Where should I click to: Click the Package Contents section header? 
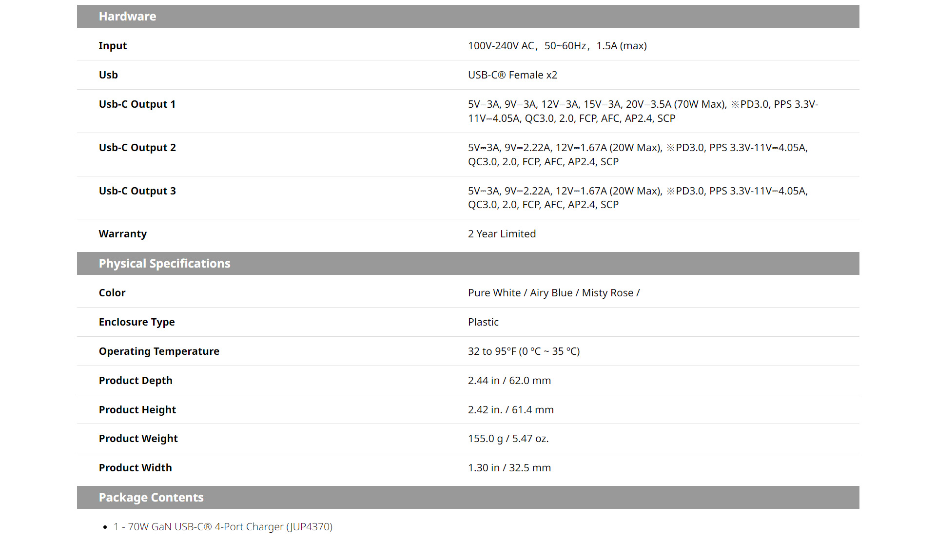click(151, 498)
